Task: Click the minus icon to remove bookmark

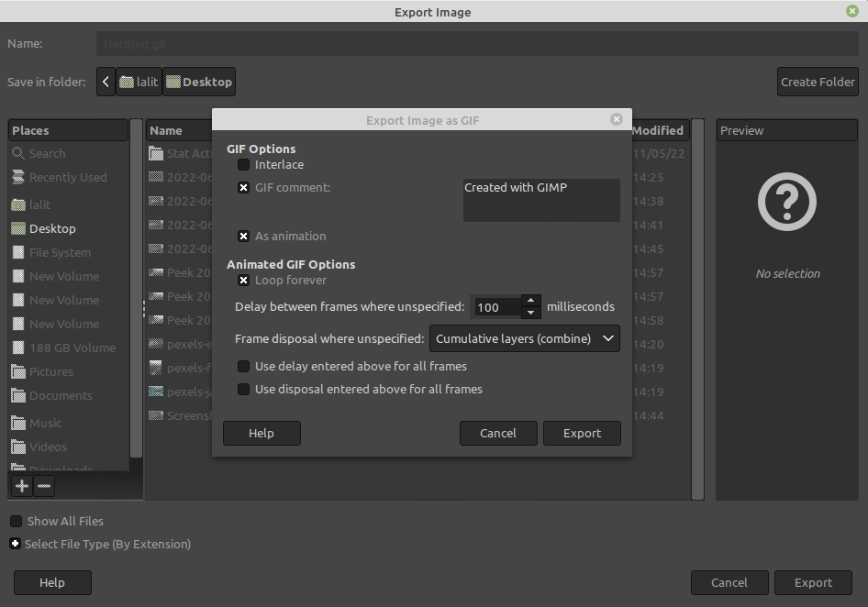Action: pyautogui.click(x=43, y=486)
